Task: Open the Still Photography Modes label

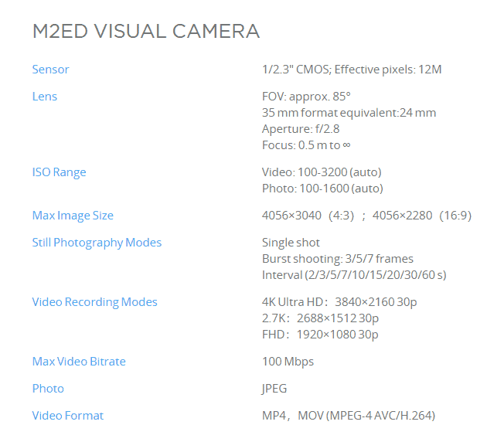Action: [97, 243]
